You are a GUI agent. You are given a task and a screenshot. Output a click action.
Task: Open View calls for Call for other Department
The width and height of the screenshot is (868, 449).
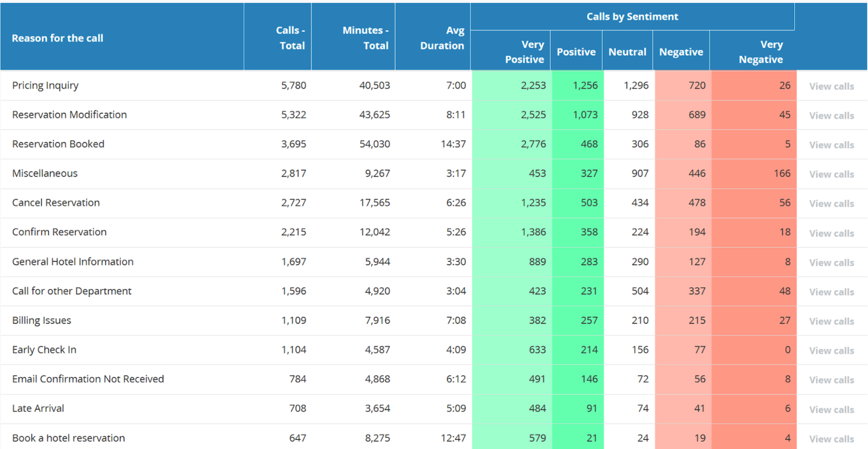pos(831,292)
